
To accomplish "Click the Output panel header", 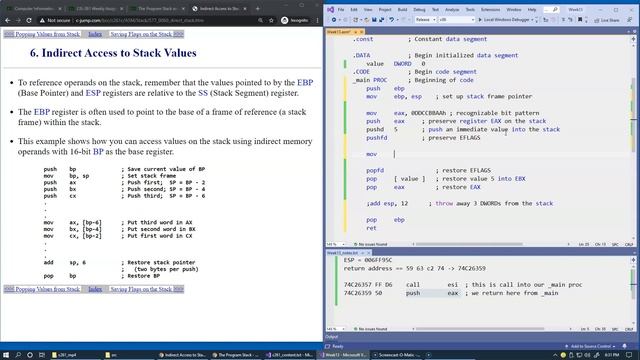I will (x=332, y=337).
